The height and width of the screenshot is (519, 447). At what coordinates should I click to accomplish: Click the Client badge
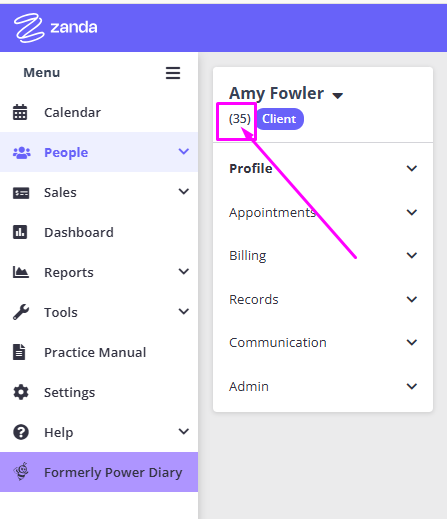point(279,119)
